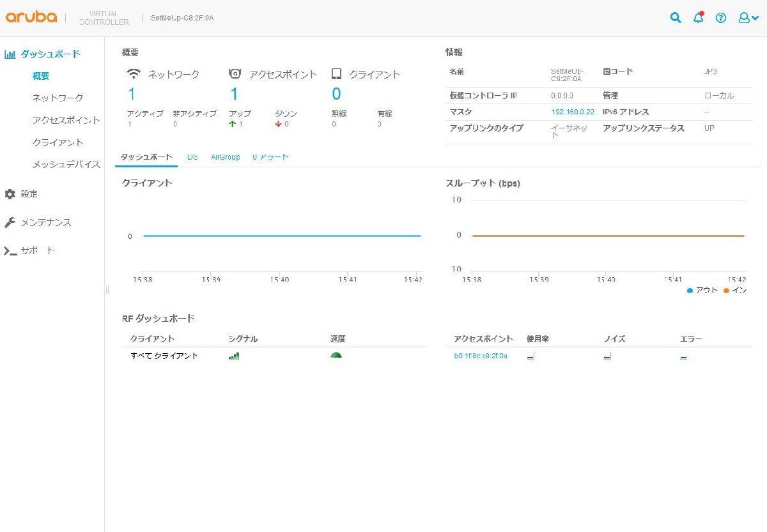Screen dimensions: 767x532
Task: Select ネットワーク in the sidebar
Action: point(58,98)
